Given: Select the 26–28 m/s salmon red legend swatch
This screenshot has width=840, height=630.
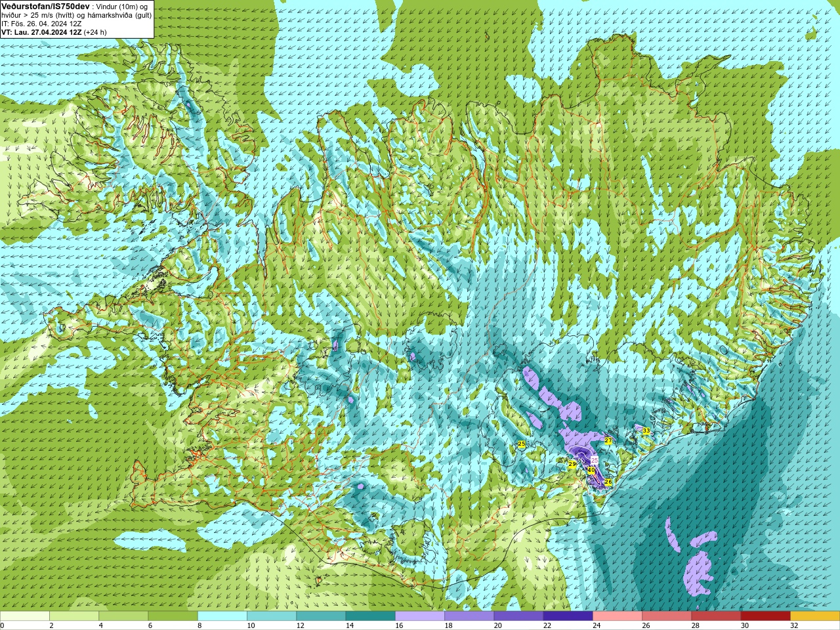Looking at the screenshot, I should coord(667,616).
